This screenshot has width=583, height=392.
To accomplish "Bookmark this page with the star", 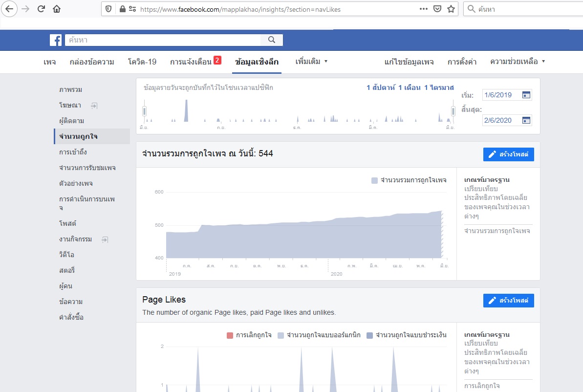I will point(451,9).
